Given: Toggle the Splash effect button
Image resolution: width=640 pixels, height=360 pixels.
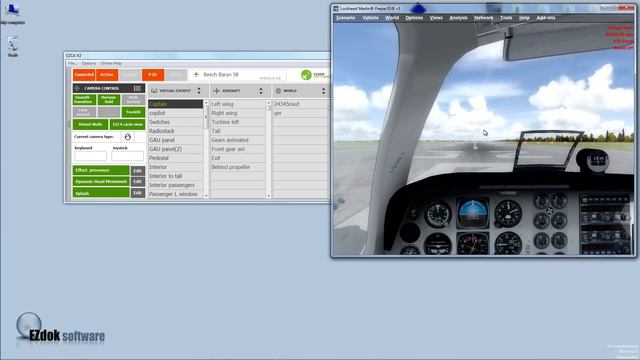Looking at the screenshot, I should [x=101, y=193].
